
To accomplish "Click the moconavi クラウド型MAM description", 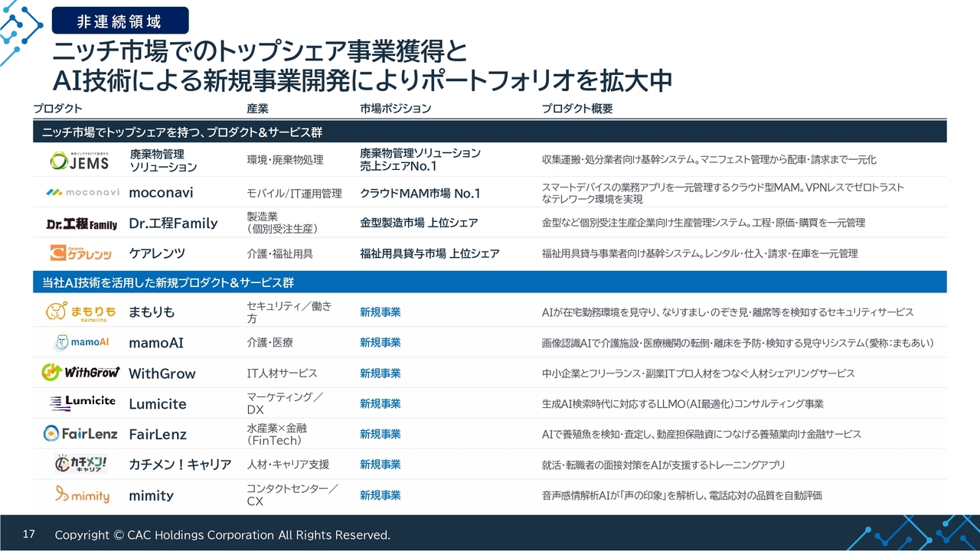I will [x=723, y=193].
